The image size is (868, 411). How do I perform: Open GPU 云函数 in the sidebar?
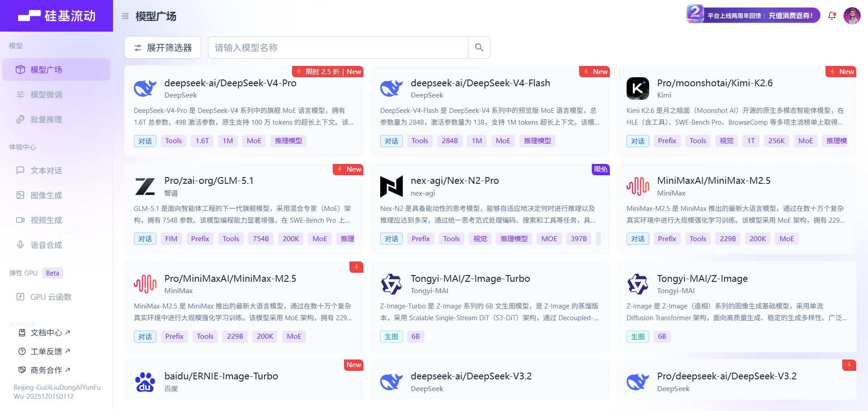pos(57,297)
